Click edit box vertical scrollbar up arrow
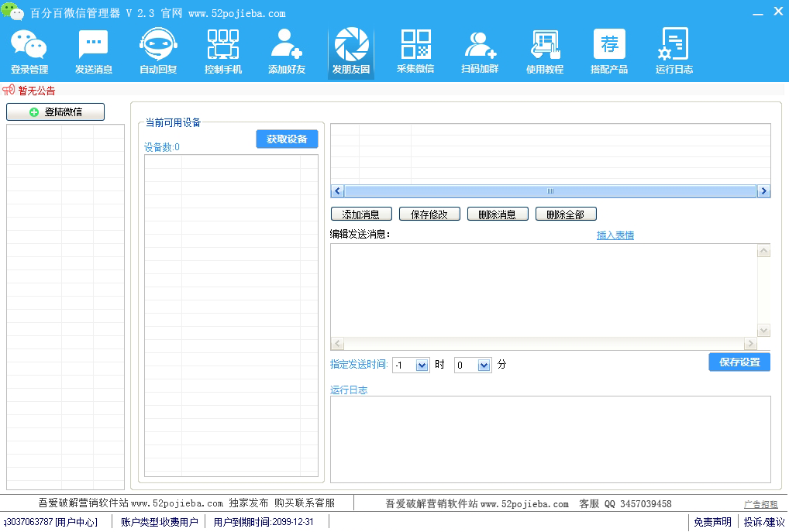This screenshot has height=532, width=789. click(x=763, y=251)
